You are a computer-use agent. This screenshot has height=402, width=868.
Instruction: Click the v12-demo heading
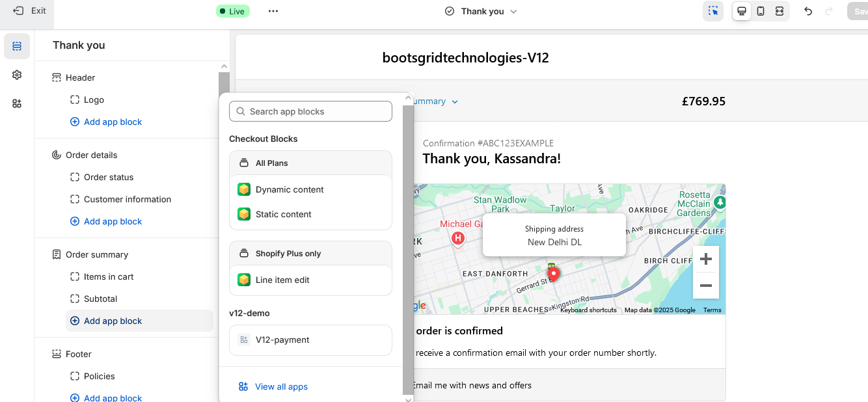(x=249, y=313)
